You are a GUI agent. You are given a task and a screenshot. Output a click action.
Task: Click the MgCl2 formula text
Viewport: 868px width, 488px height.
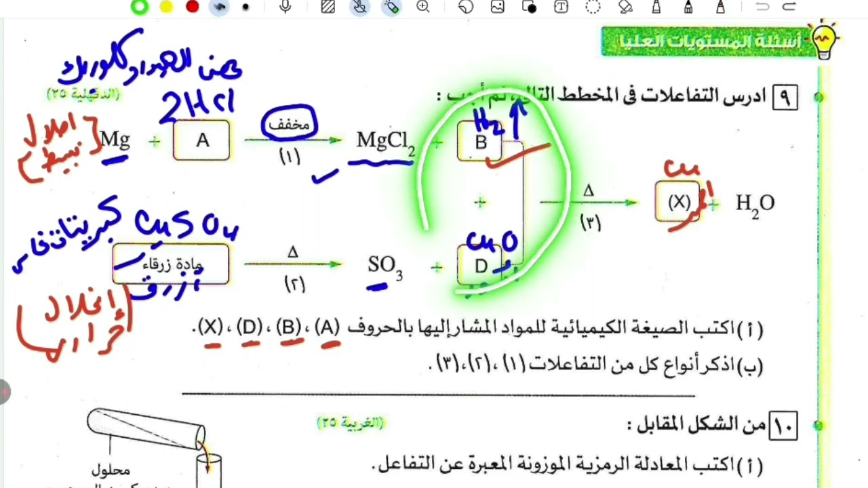click(386, 142)
